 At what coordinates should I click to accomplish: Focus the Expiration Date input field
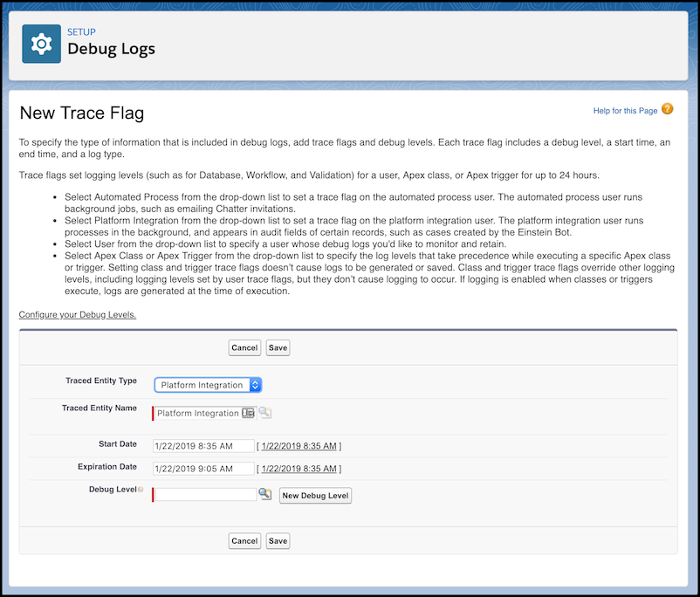[203, 469]
